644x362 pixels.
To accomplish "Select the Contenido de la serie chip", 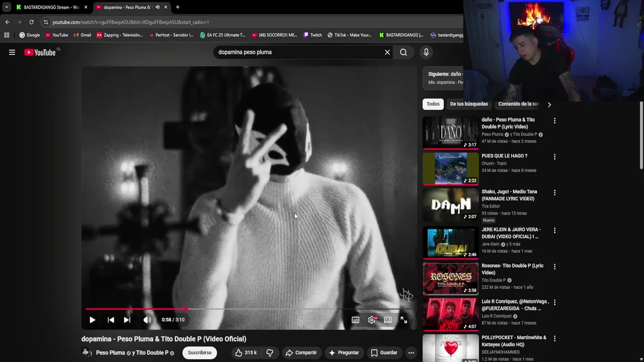I will click(x=519, y=104).
